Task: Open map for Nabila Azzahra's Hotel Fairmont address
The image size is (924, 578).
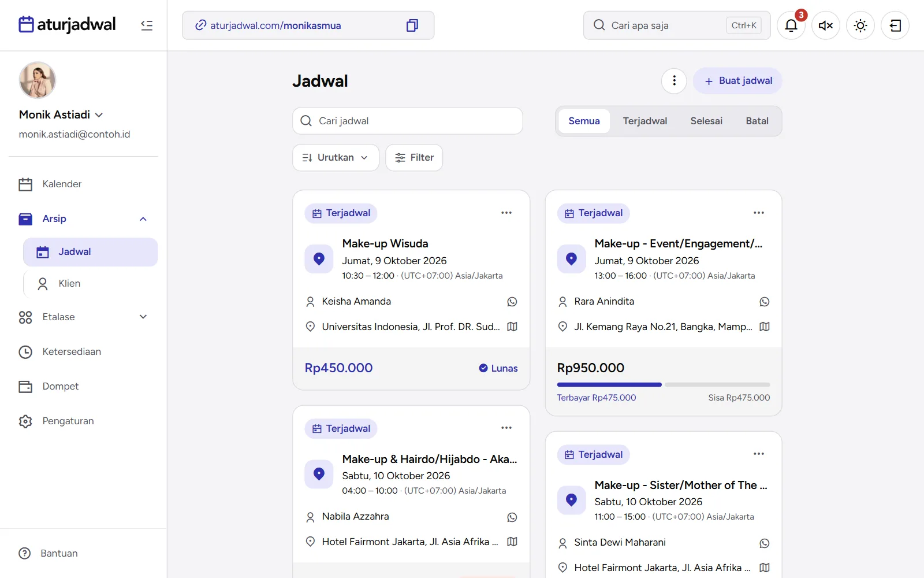Action: [x=512, y=542]
